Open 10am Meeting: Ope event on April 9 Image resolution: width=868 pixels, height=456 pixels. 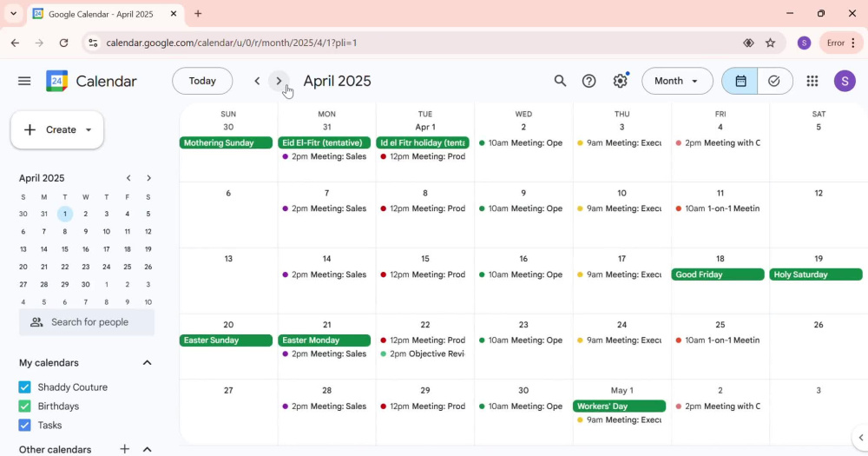pyautogui.click(x=522, y=208)
